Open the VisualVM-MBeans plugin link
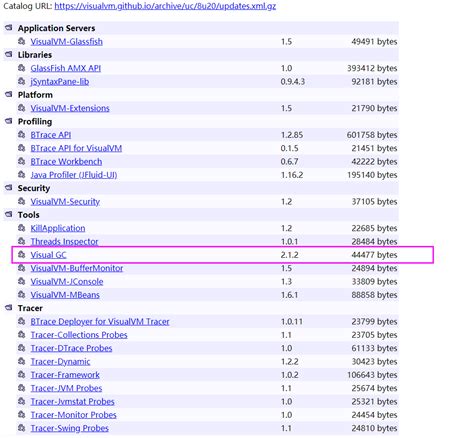The height and width of the screenshot is (438, 474). click(65, 295)
